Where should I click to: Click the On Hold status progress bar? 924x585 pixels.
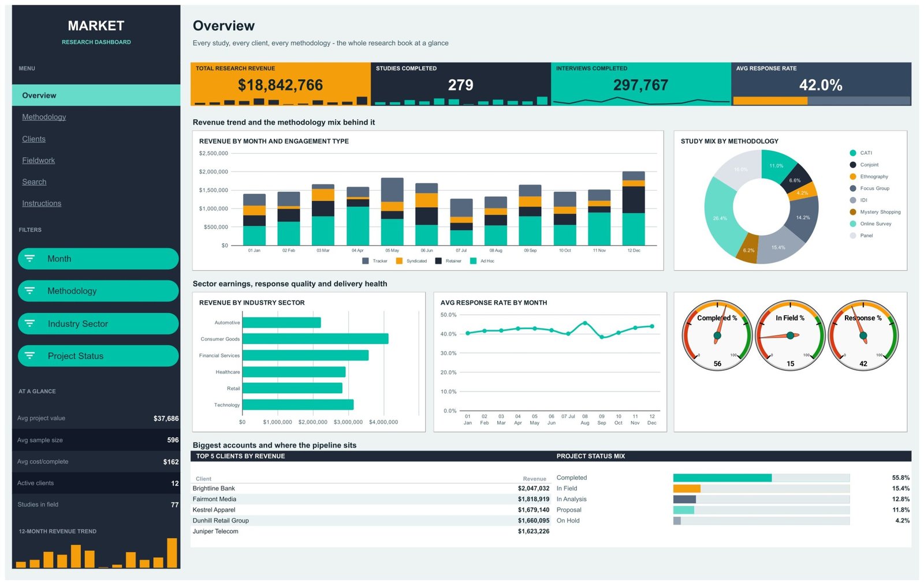pyautogui.click(x=761, y=520)
